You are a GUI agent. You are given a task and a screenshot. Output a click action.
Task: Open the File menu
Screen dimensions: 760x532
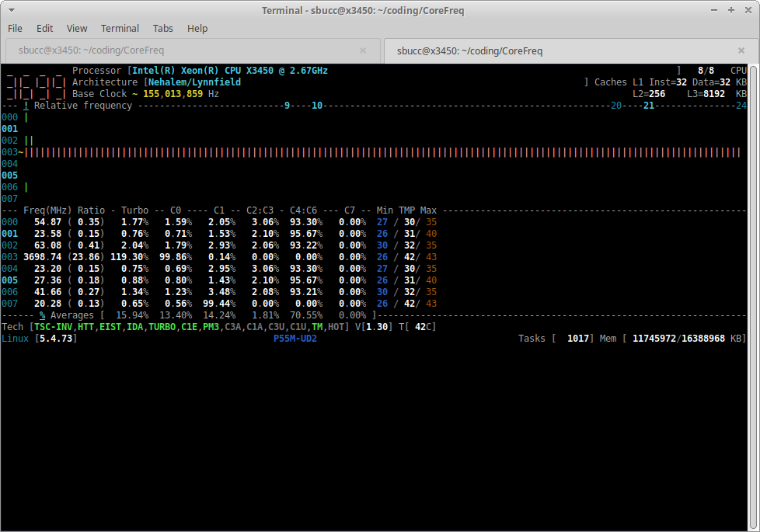coord(15,29)
